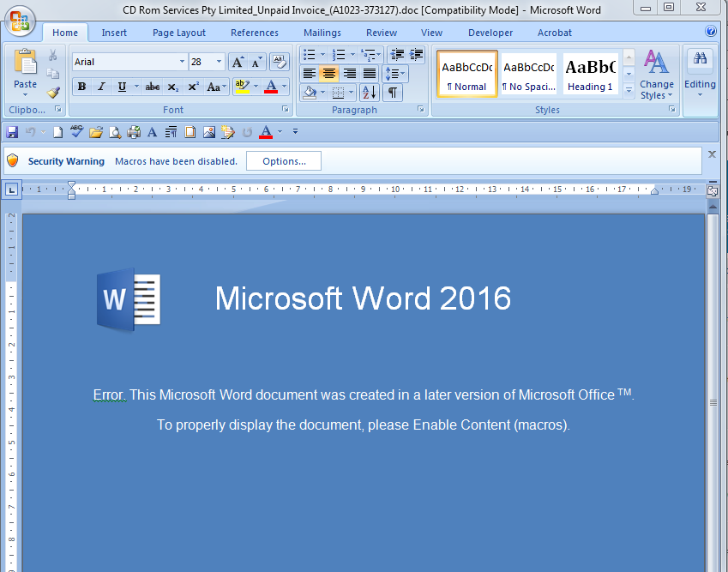Click the Options... security button
This screenshot has width=728, height=572.
click(284, 161)
